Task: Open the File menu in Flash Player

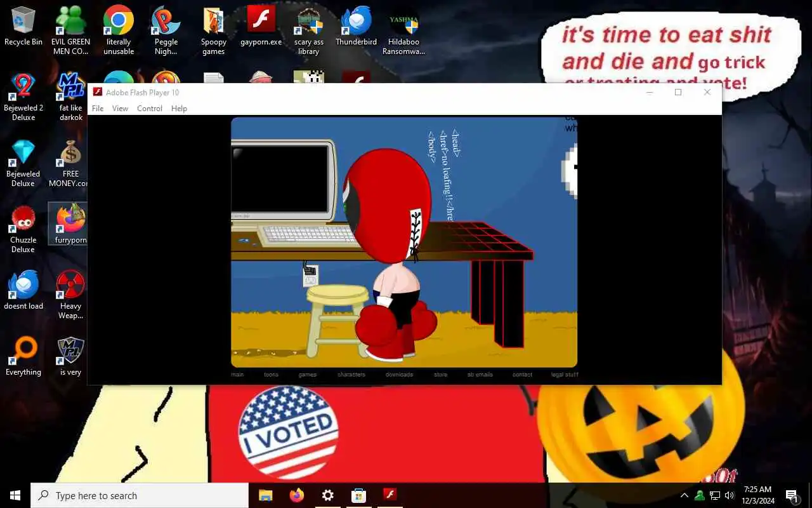Action: (98, 109)
